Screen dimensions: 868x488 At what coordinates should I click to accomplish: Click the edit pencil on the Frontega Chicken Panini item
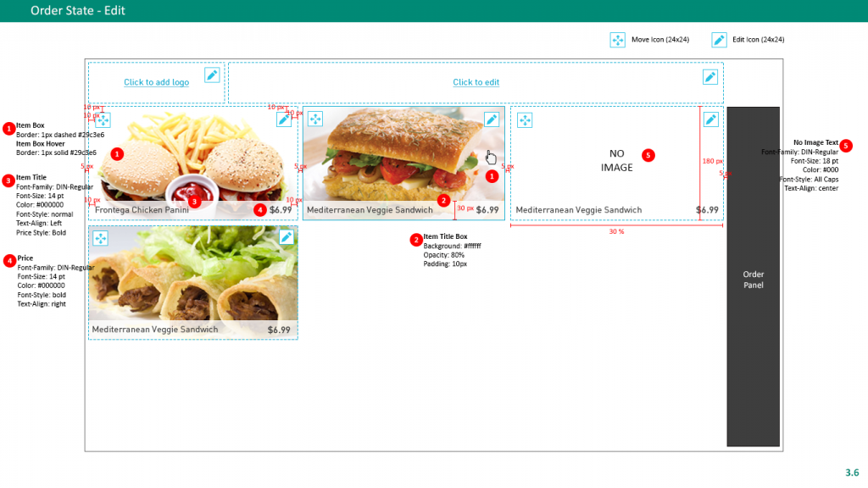tap(284, 119)
